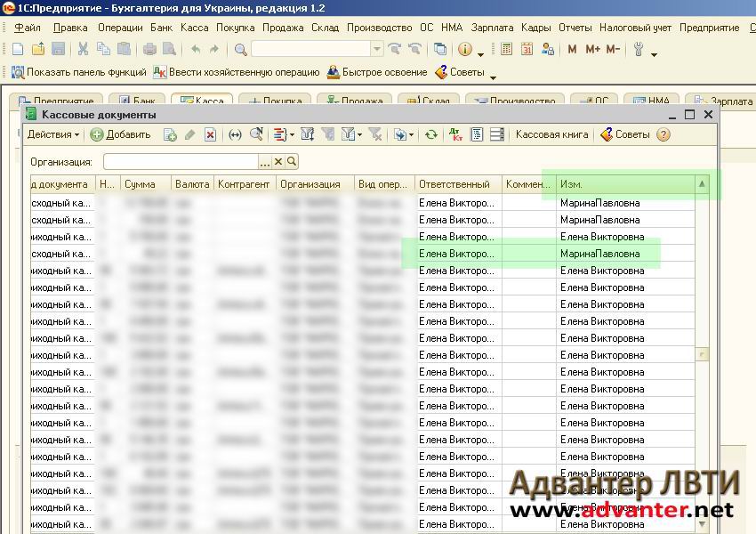The image size is (756, 534).
Task: Click the wrench settings icon
Action: point(639,49)
